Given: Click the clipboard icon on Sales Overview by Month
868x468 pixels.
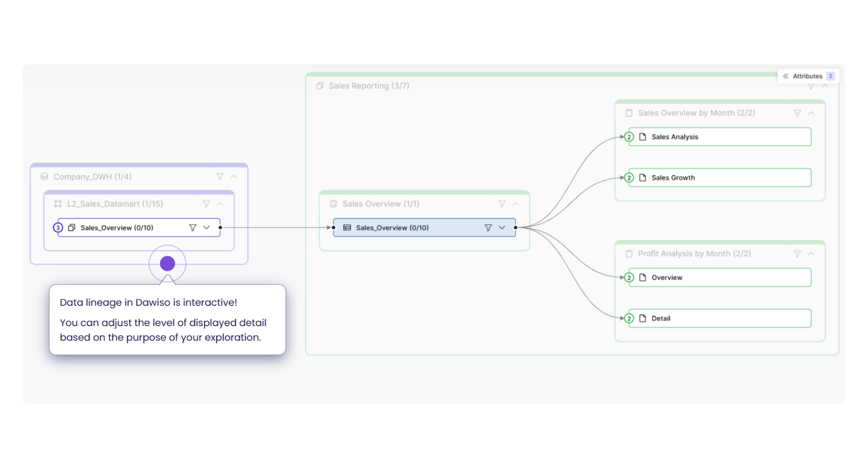Looking at the screenshot, I should tap(629, 113).
